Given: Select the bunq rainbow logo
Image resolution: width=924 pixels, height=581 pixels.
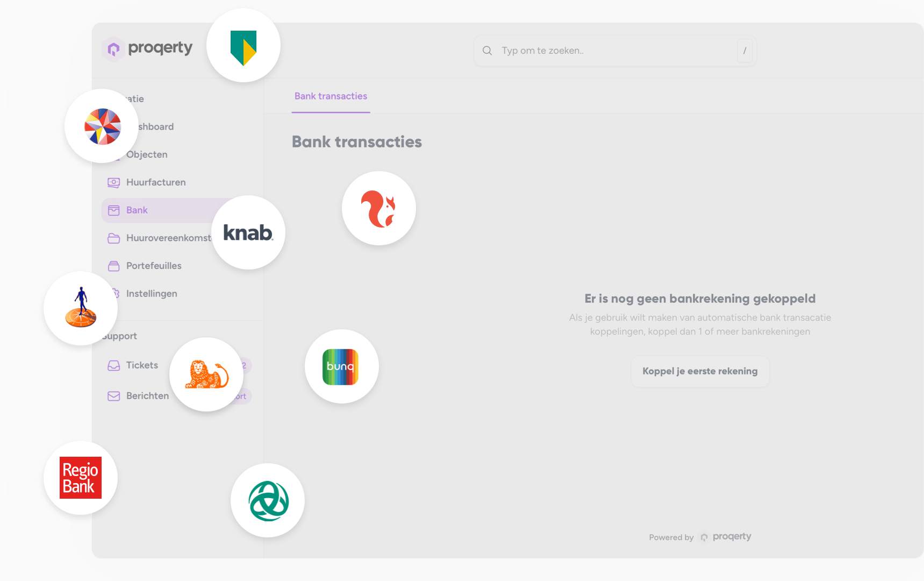Looking at the screenshot, I should [x=341, y=367].
